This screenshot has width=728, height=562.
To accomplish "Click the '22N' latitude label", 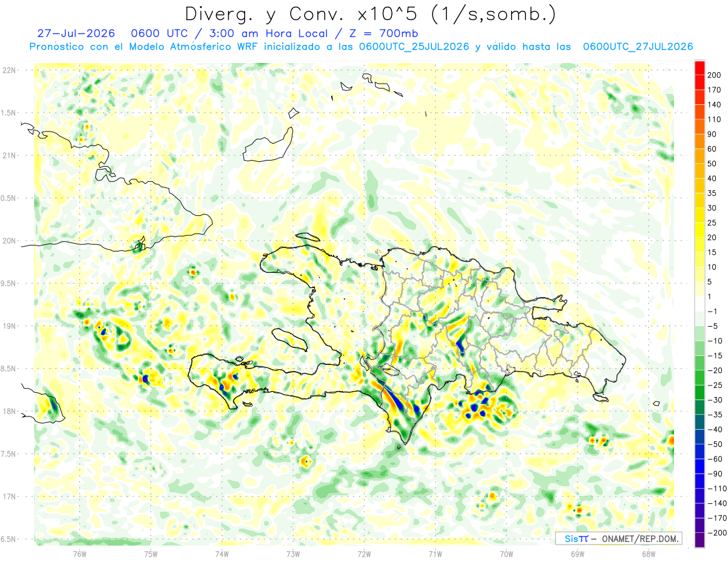I will tap(8, 70).
